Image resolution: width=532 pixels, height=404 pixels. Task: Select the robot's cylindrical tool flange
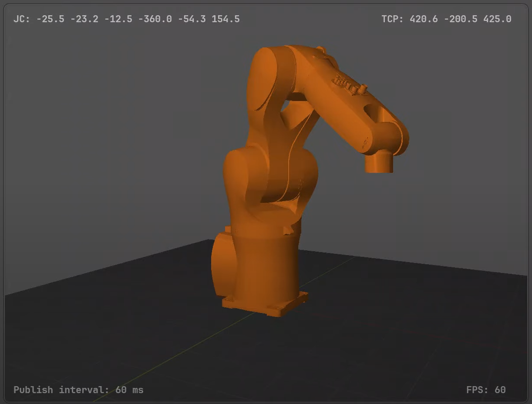379,163
